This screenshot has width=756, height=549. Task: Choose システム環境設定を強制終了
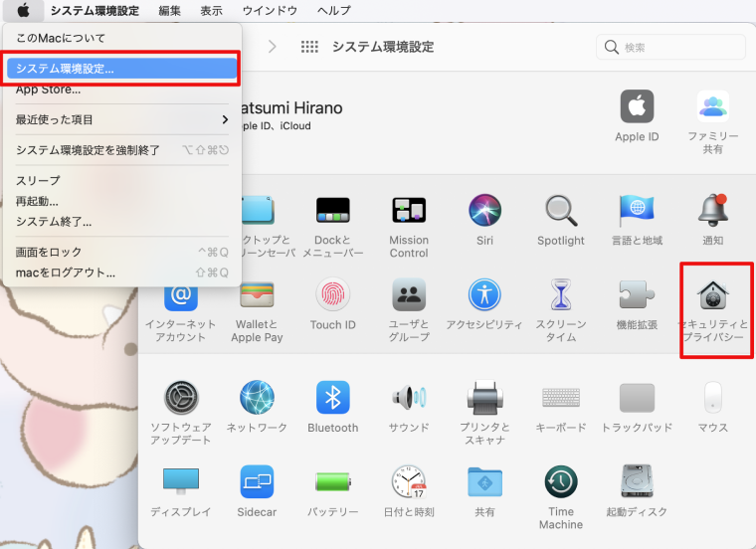click(x=121, y=150)
